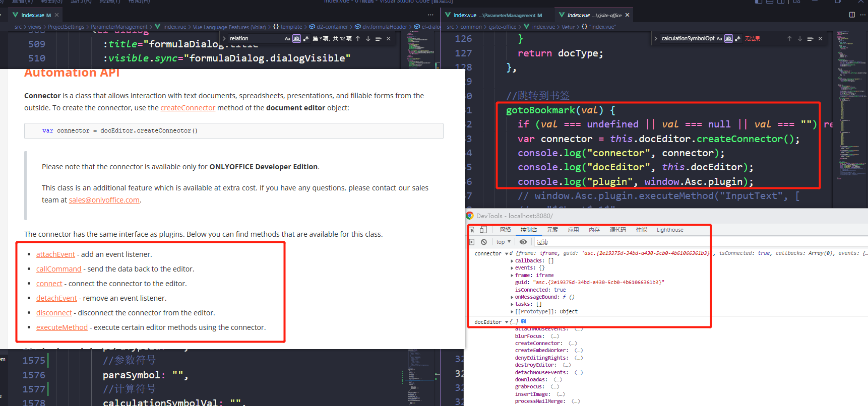Expand replace row in calculationSymbolOpt find widget
Viewport: 868px width, 406px height.
point(656,39)
